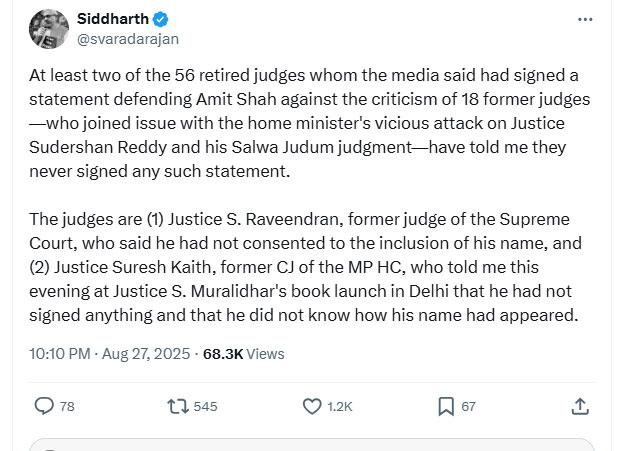Open the 68.3K Views analytics
Viewport: 621px width, 451px height.
pyautogui.click(x=243, y=353)
